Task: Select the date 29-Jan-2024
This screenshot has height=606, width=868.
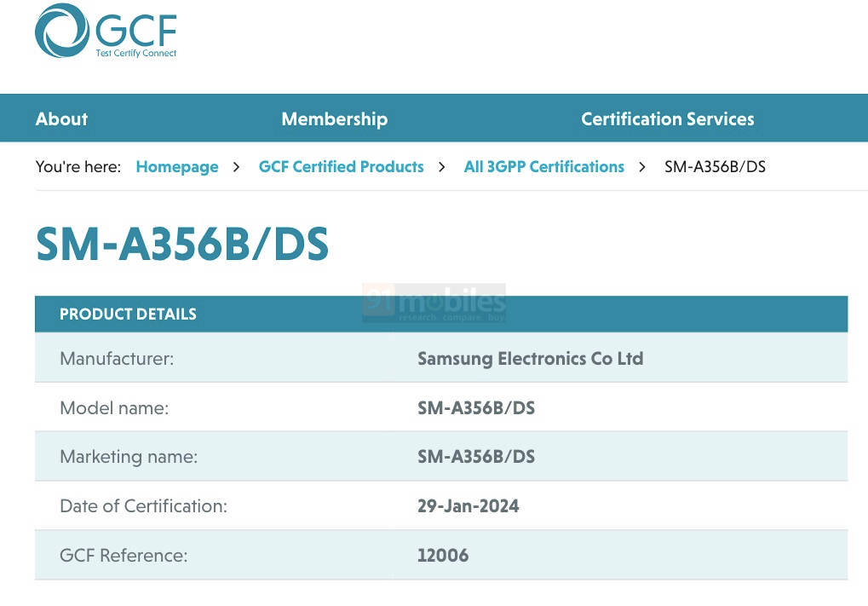Action: [x=468, y=506]
